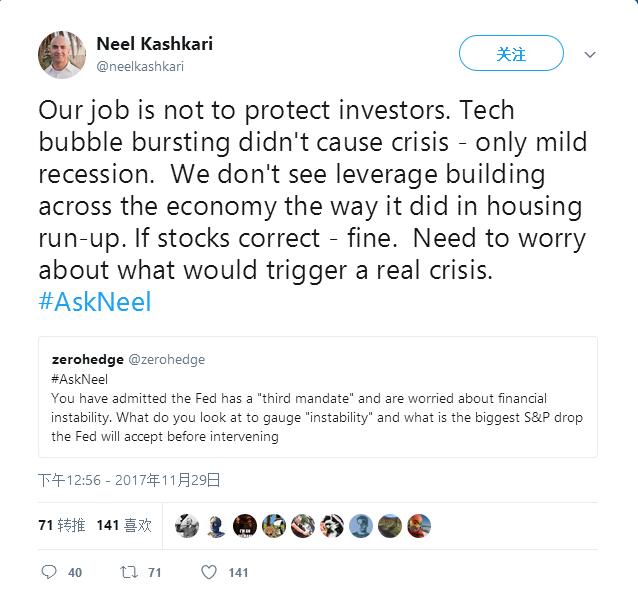Expand the tweet options chevron menu
The image size is (638, 603).
(x=590, y=54)
